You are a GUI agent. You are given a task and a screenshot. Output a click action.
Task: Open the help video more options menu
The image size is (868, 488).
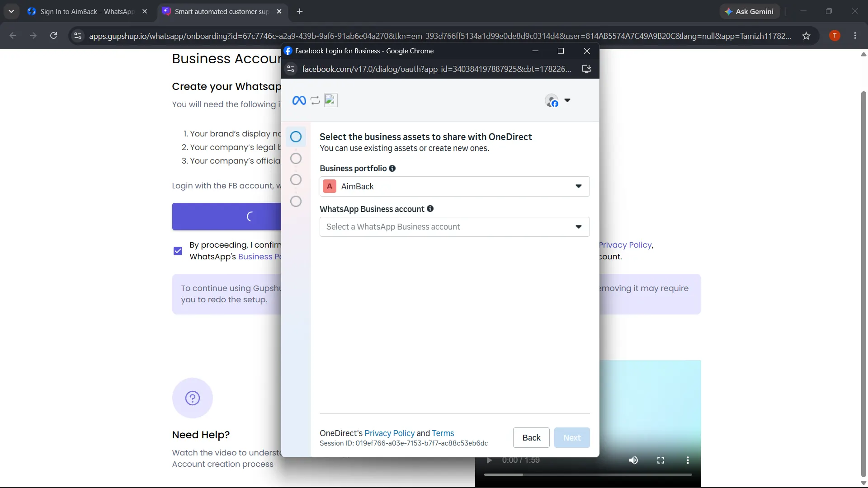(688, 460)
